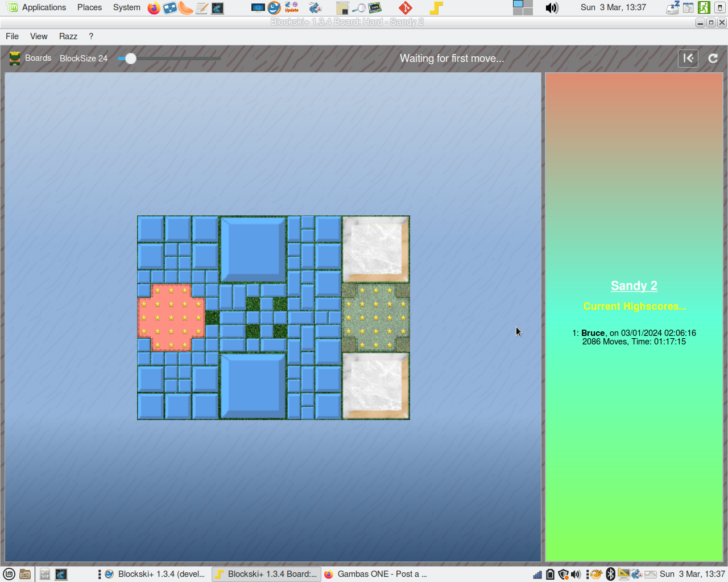728x582 pixels.
Task: Launch Firefox from the top panel
Action: (x=154, y=8)
